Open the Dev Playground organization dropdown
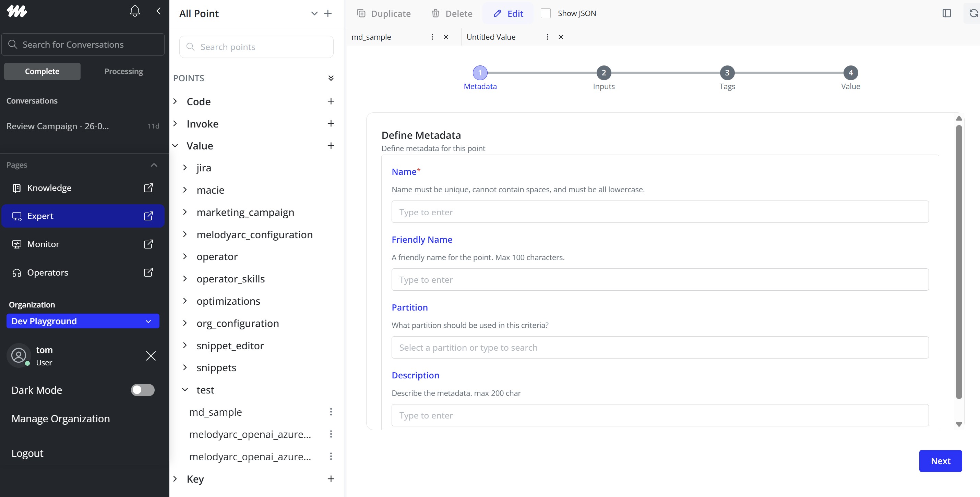The width and height of the screenshot is (980, 497). point(83,321)
